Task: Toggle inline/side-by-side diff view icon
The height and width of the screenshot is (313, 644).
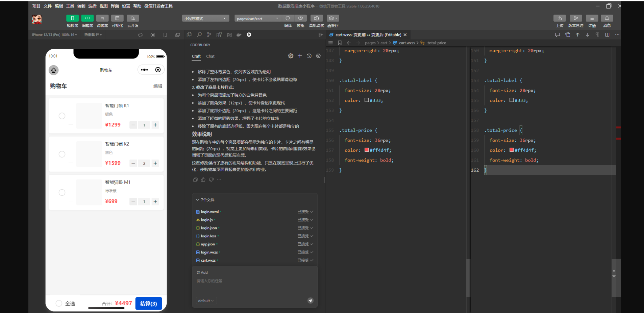Action: point(607,35)
